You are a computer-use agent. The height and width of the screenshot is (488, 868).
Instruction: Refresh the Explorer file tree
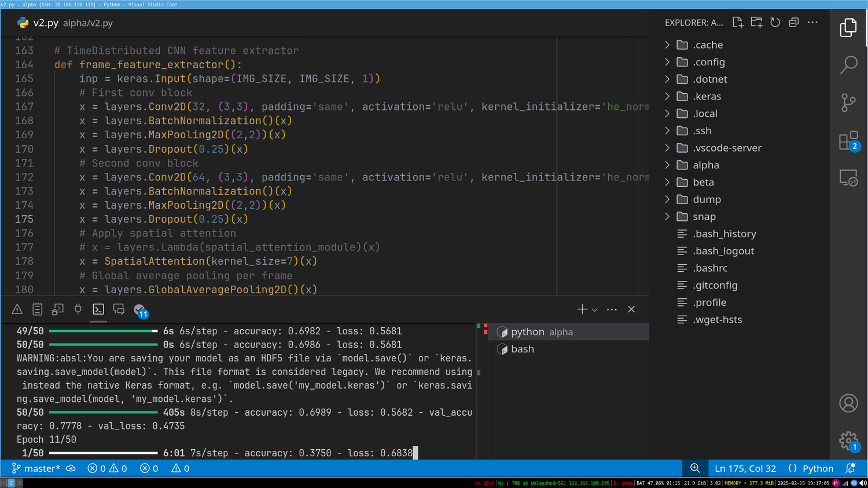tap(775, 23)
